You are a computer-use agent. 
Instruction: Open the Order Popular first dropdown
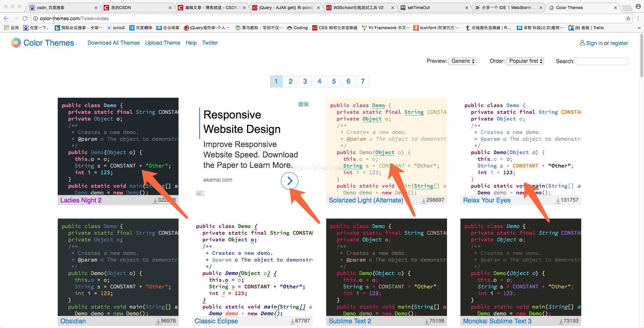[x=525, y=61]
